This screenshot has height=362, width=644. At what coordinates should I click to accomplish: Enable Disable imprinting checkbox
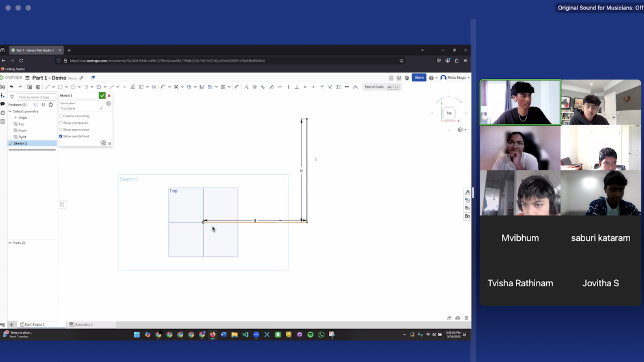[61, 116]
